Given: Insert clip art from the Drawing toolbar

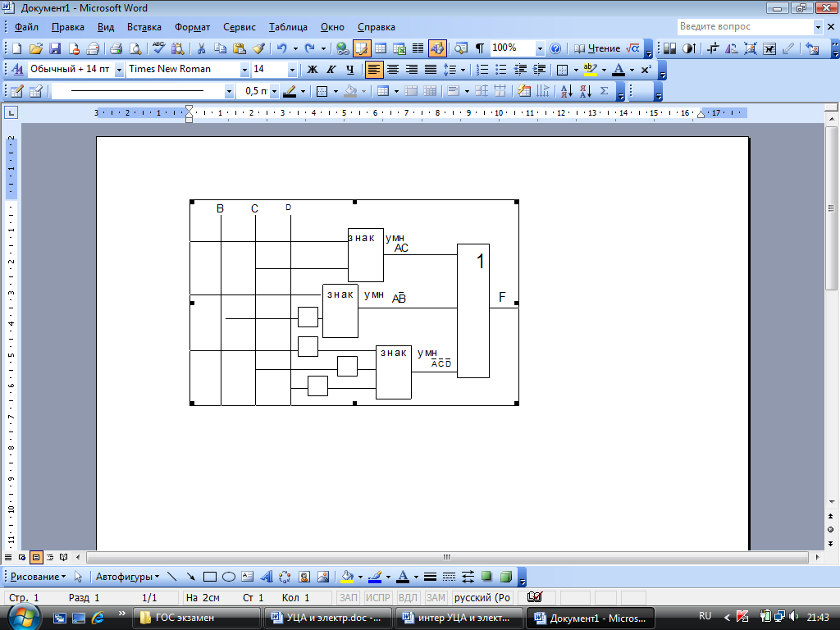Looking at the screenshot, I should click(x=304, y=577).
